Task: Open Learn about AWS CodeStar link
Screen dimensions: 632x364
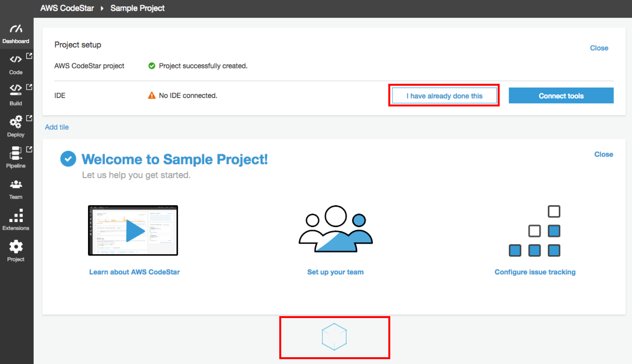Action: [134, 272]
